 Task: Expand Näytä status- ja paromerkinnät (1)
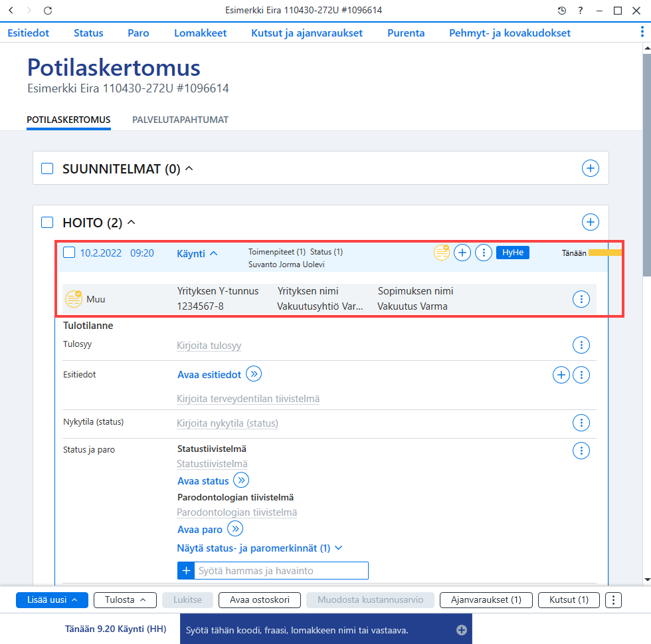(x=260, y=548)
